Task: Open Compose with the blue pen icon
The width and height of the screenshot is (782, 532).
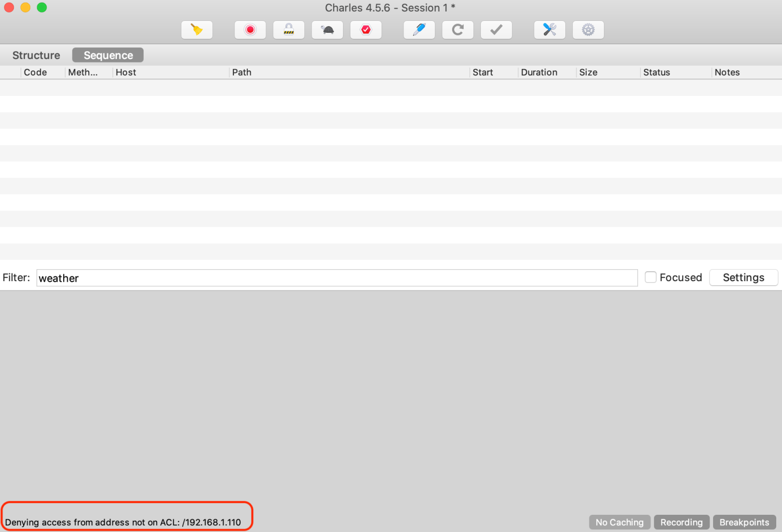Action: 419,30
